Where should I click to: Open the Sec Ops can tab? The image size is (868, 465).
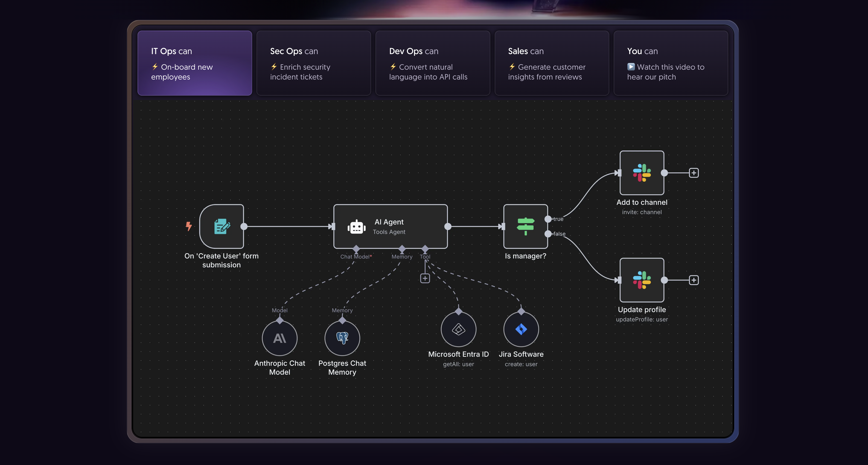point(313,63)
